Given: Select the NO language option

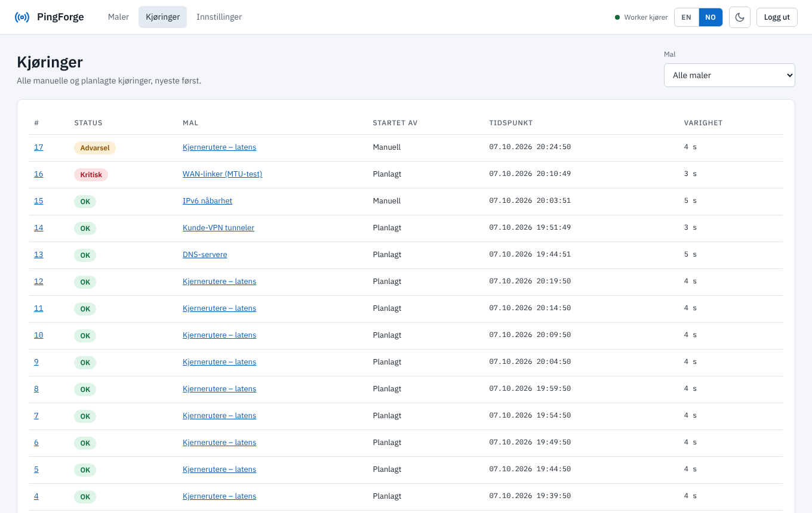Looking at the screenshot, I should point(710,17).
